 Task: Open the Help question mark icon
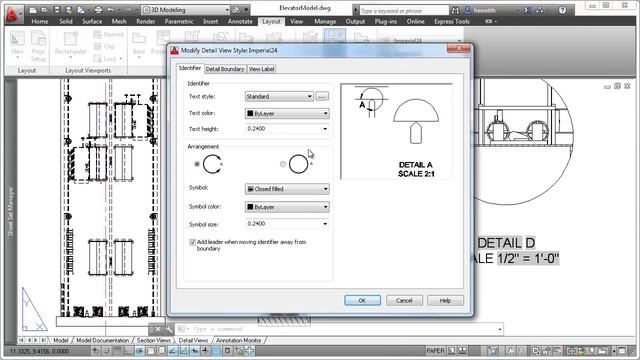[x=562, y=10]
